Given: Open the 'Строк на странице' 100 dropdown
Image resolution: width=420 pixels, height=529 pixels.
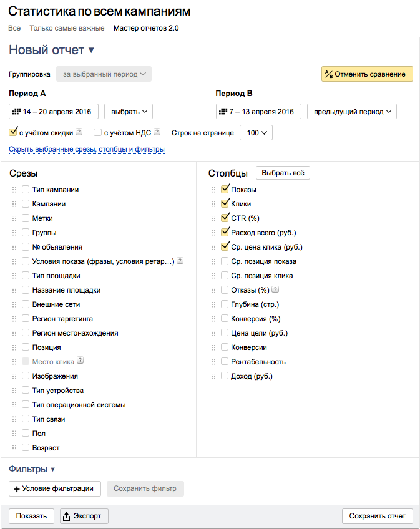Looking at the screenshot, I should (x=256, y=133).
